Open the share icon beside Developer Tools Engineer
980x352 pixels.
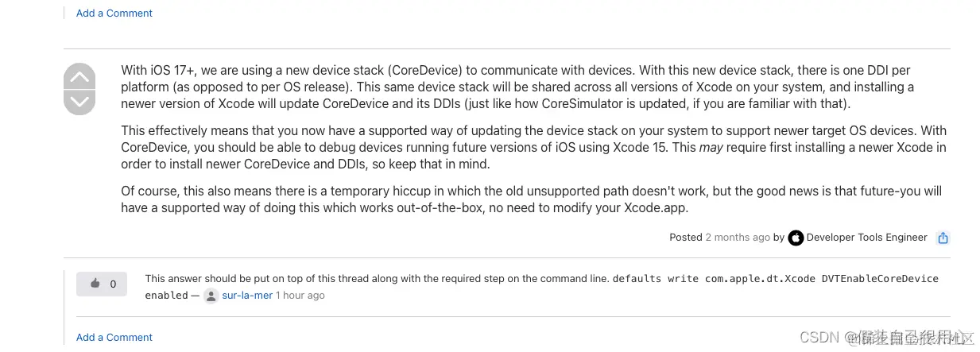(x=943, y=238)
